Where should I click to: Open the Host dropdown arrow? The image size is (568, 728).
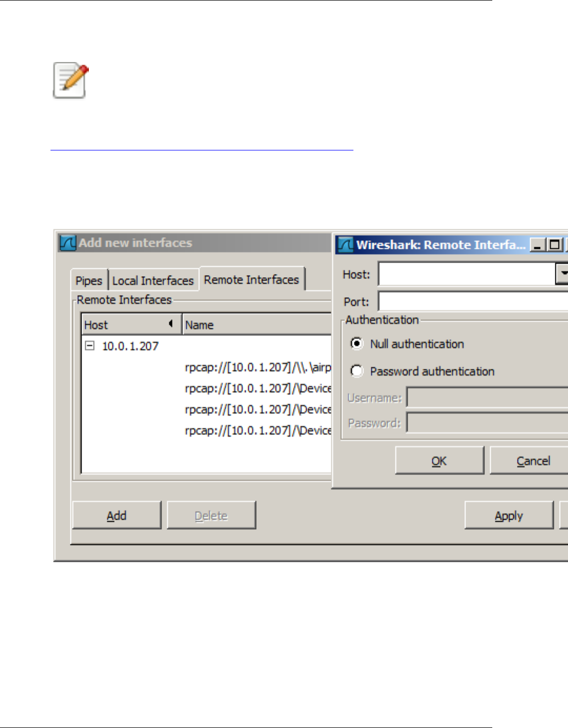coord(562,274)
